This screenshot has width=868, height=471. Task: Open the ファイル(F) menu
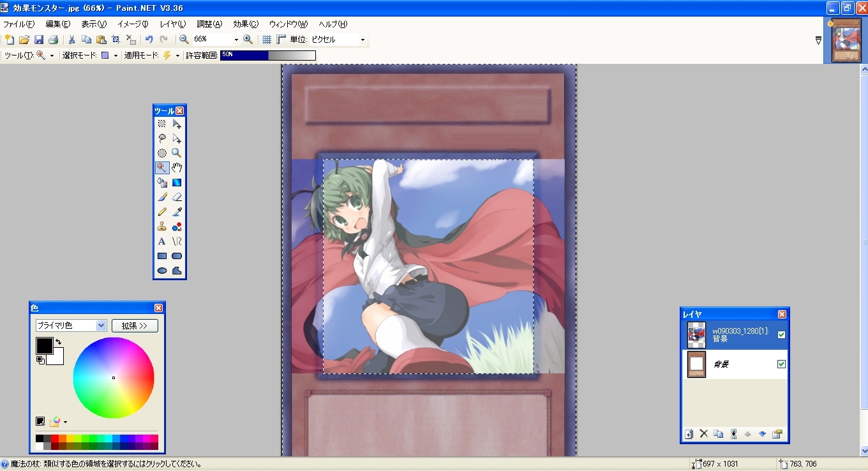(x=19, y=24)
